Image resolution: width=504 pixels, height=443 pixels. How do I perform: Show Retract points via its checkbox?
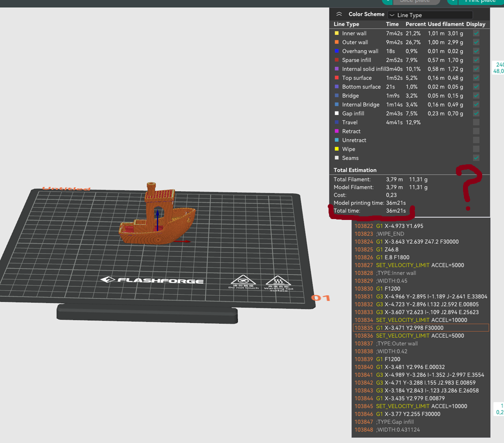(476, 131)
